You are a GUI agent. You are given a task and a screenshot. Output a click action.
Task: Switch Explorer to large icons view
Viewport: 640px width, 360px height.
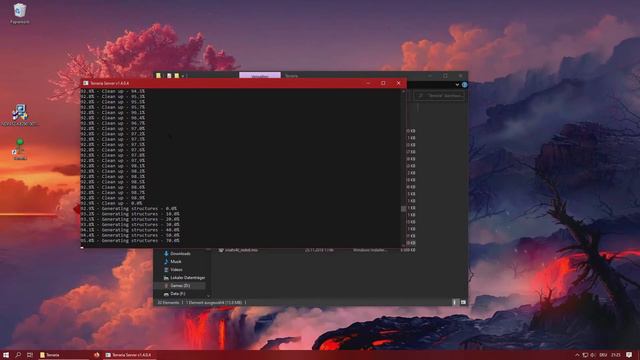[x=463, y=302]
